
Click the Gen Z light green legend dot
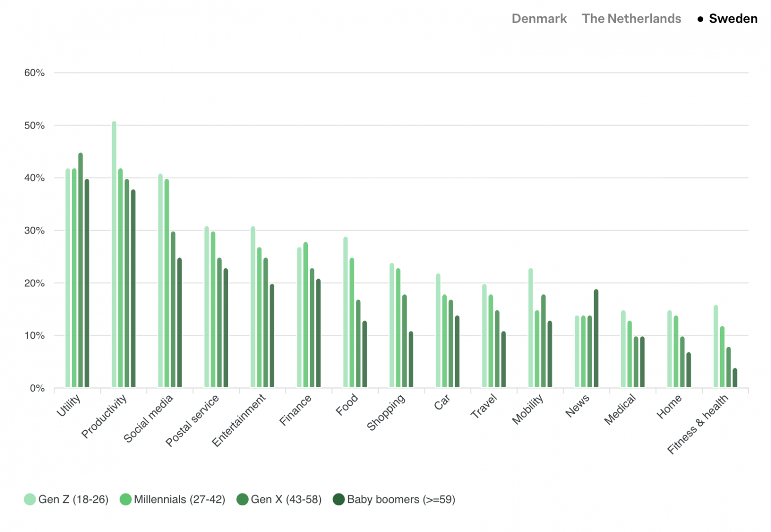[30, 499]
